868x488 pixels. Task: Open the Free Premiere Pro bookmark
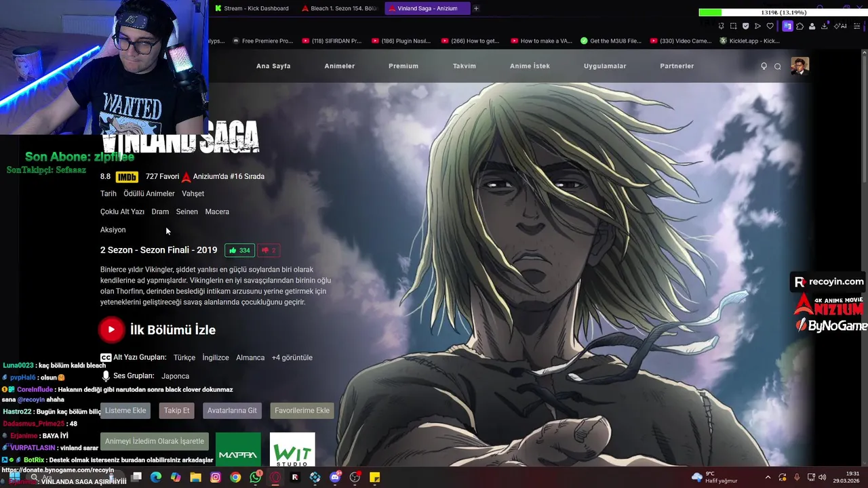[262, 41]
